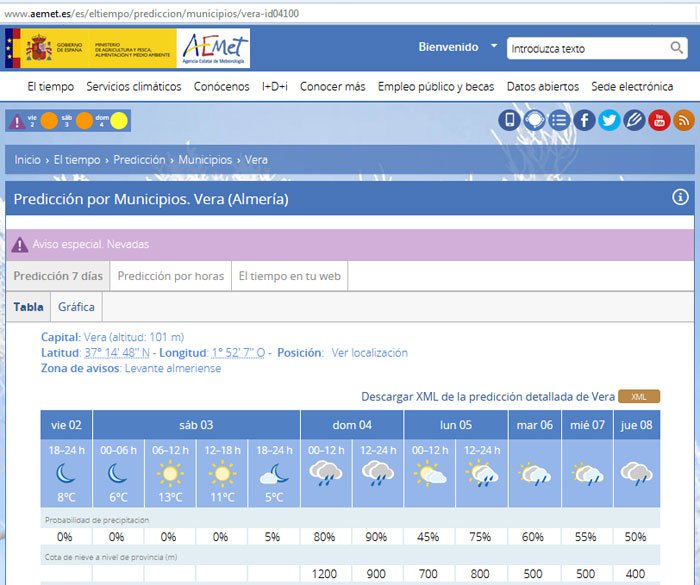Click the YouTube icon
This screenshot has height=585, width=700.
click(659, 121)
